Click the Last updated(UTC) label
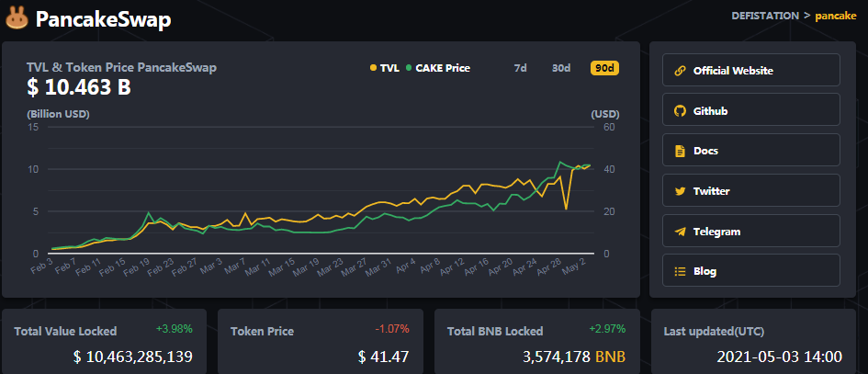The image size is (868, 374). tap(714, 332)
